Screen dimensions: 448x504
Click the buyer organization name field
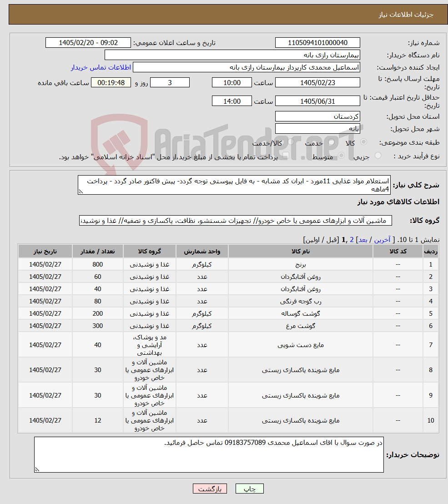[232, 55]
